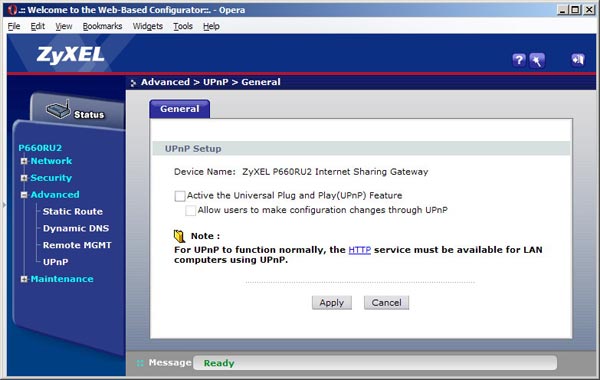600x380 pixels.
Task: Open the Help menu
Action: point(211,26)
